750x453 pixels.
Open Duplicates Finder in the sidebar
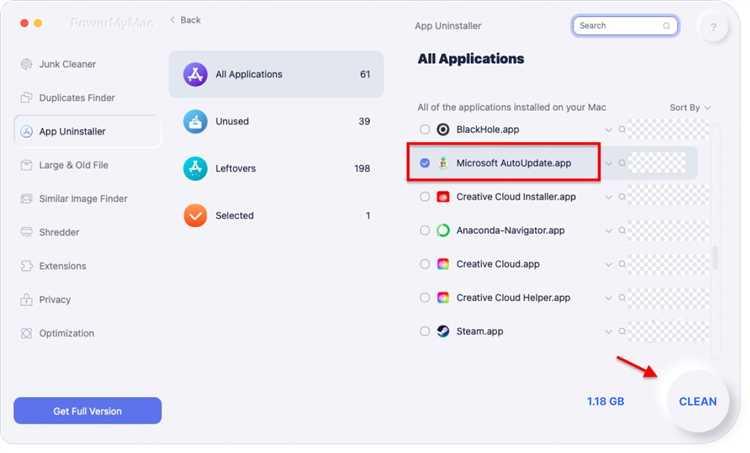[87, 98]
